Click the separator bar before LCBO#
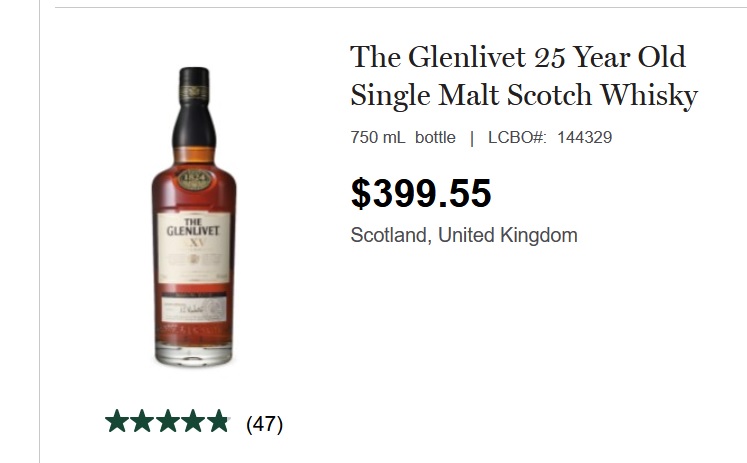747x463 pixels. tap(472, 138)
